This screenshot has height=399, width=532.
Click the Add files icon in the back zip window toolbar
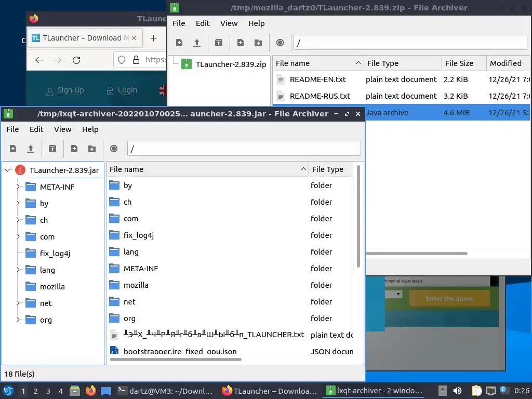pos(240,43)
